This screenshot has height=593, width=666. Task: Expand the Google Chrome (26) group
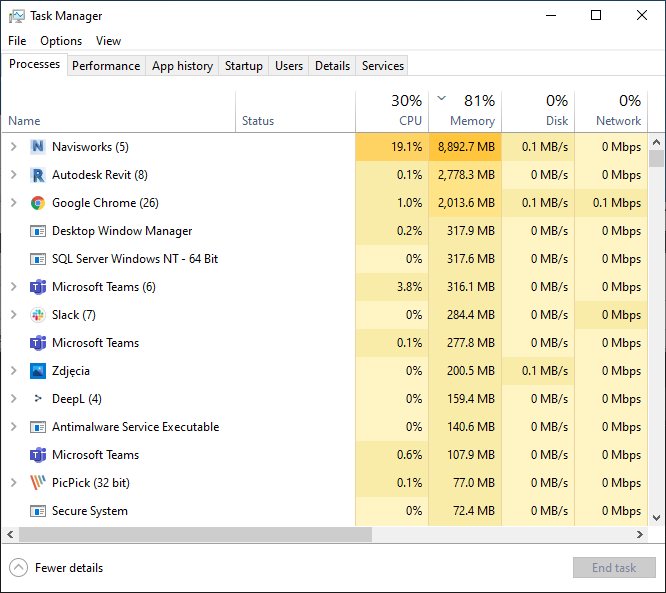(x=14, y=203)
